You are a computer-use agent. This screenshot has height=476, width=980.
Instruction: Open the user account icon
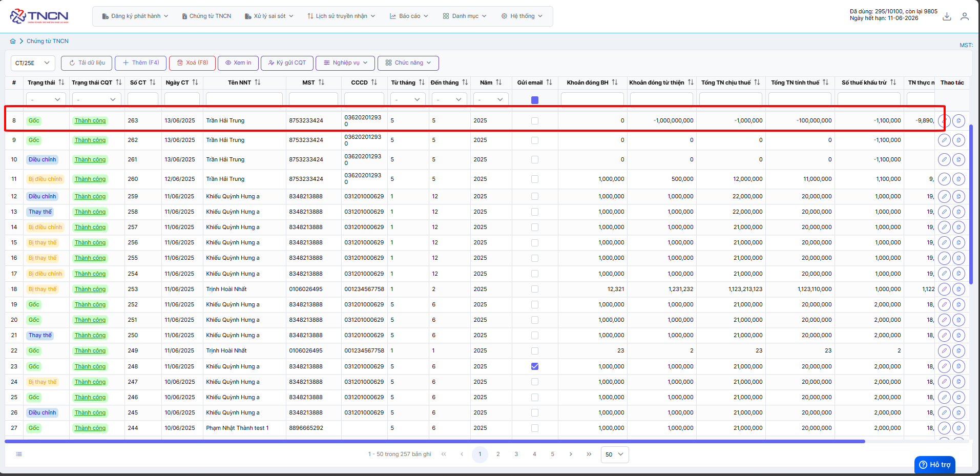[x=965, y=16]
